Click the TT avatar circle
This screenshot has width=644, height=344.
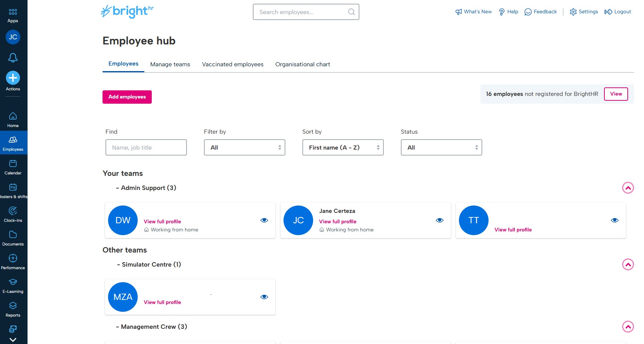(x=474, y=220)
